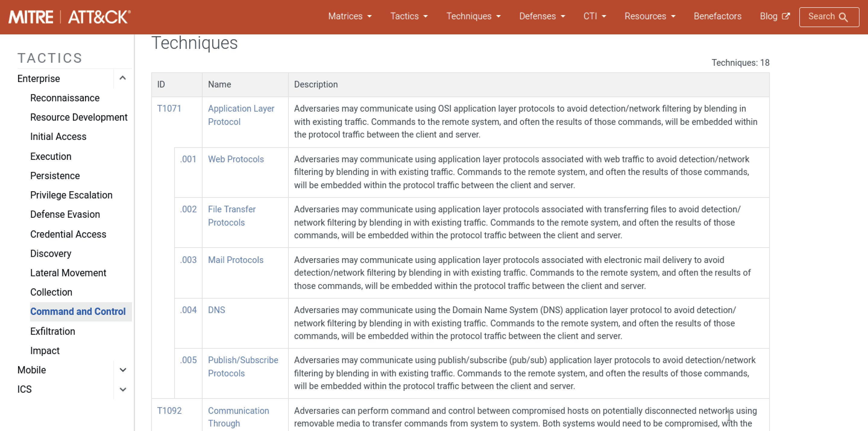This screenshot has width=868, height=431.
Task: Open the Benefactors page
Action: [717, 16]
